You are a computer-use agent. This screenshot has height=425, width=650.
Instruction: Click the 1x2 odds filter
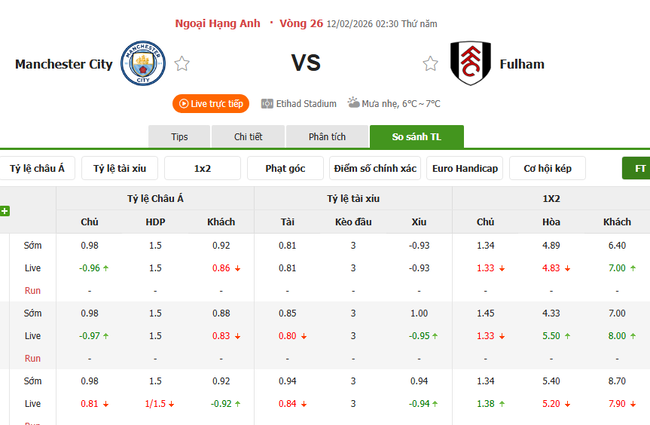pyautogui.click(x=202, y=168)
